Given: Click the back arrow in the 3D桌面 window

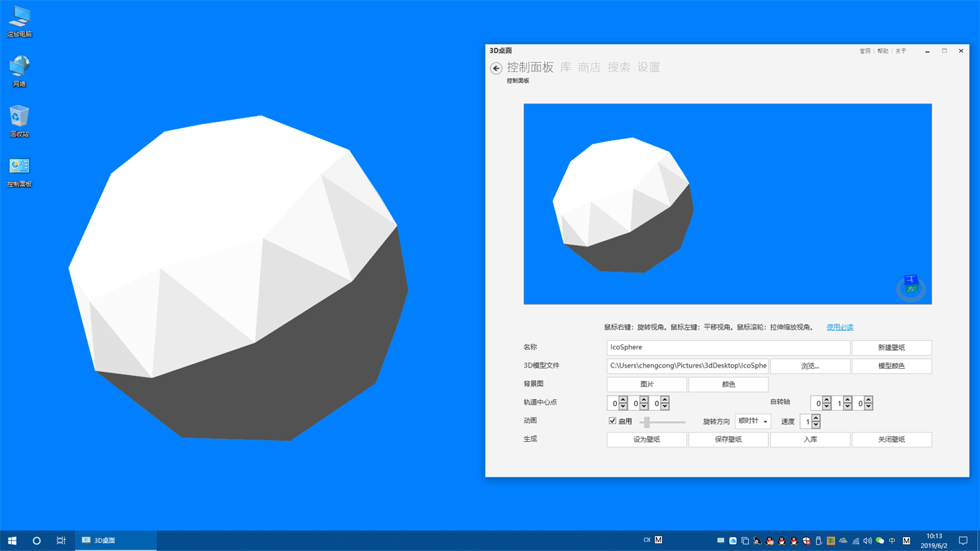Looking at the screenshot, I should click(496, 68).
